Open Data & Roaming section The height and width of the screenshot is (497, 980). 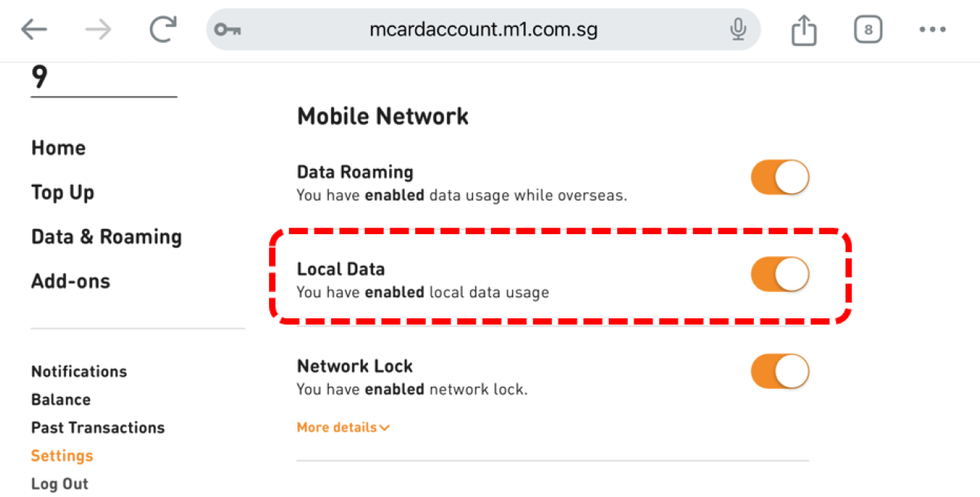pyautogui.click(x=107, y=237)
